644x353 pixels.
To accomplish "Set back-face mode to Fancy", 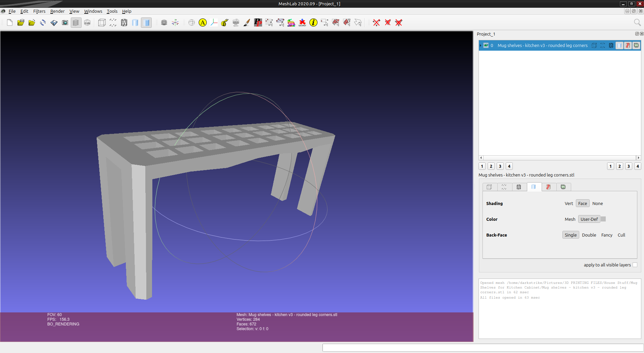I will pyautogui.click(x=607, y=235).
